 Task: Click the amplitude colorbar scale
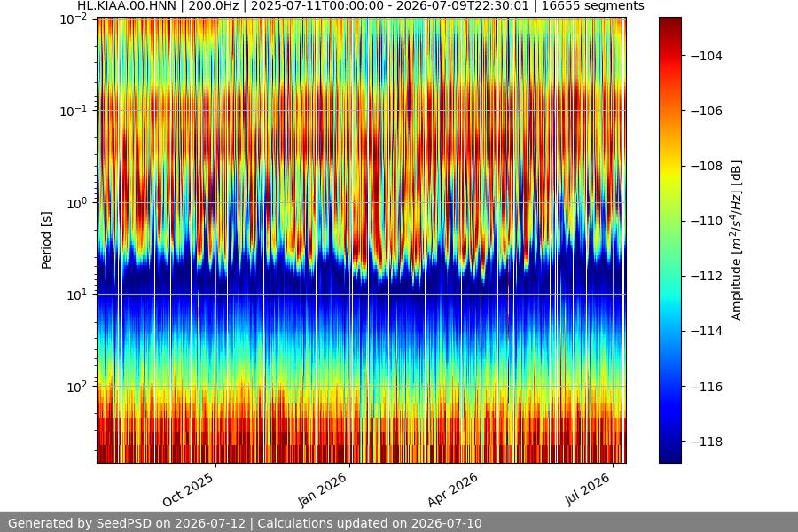(669, 240)
